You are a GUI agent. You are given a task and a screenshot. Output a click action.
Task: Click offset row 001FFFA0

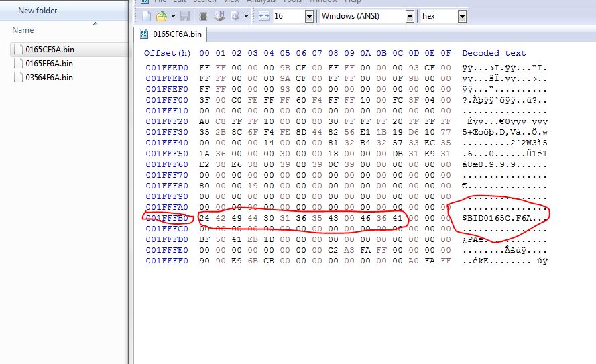click(167, 207)
